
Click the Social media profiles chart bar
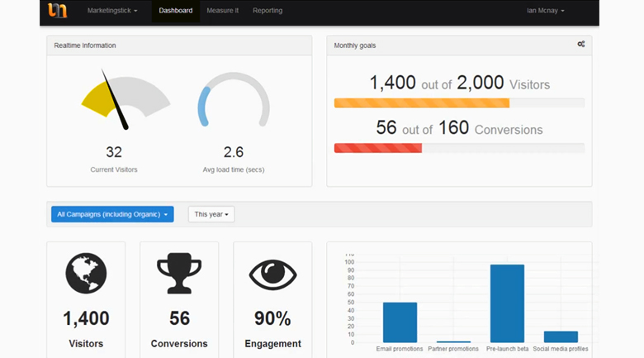561,337
